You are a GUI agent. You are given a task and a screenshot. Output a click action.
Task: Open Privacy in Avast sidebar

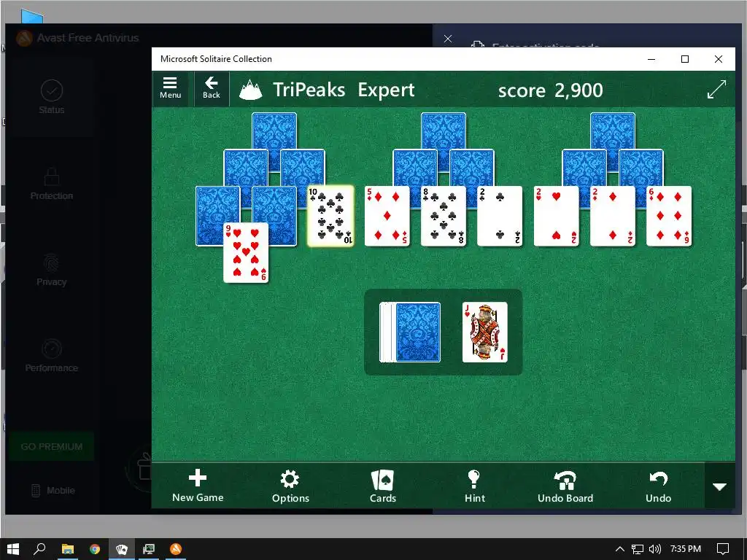pos(52,271)
